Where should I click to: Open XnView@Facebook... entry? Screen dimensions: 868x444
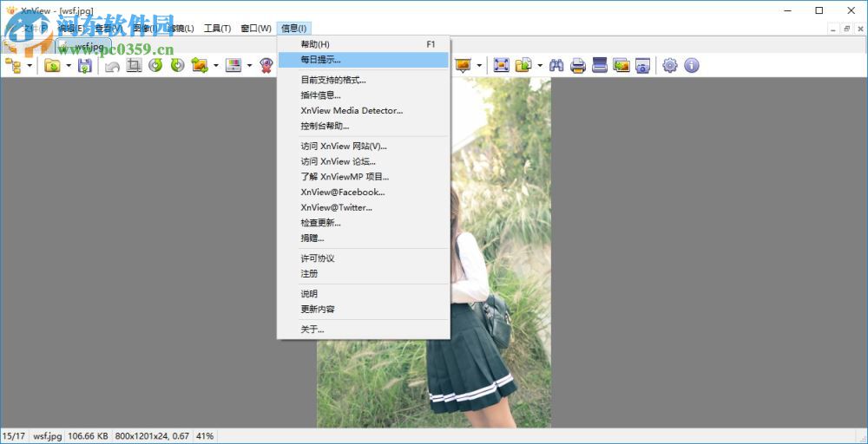(x=363, y=192)
